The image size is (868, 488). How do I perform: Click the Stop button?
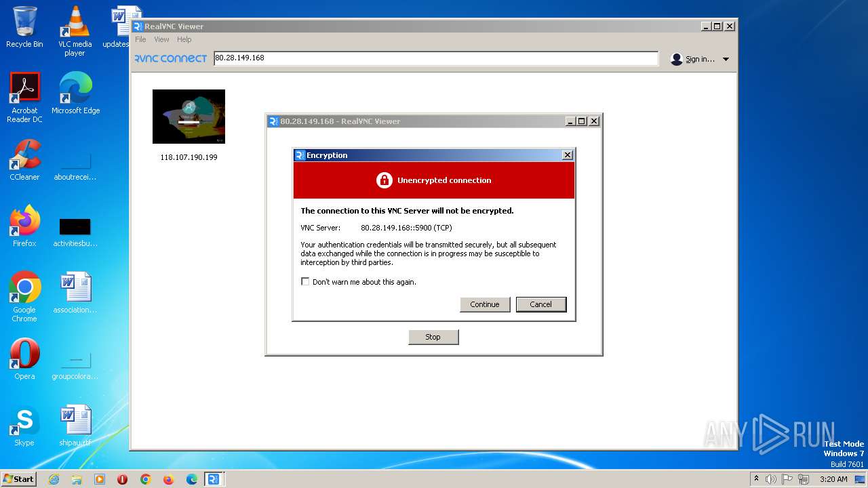[x=433, y=337]
